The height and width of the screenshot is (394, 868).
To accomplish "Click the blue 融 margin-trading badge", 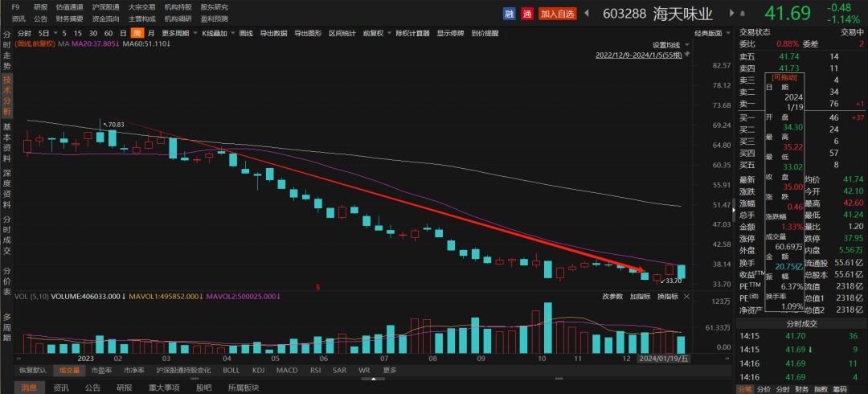I will click(509, 14).
